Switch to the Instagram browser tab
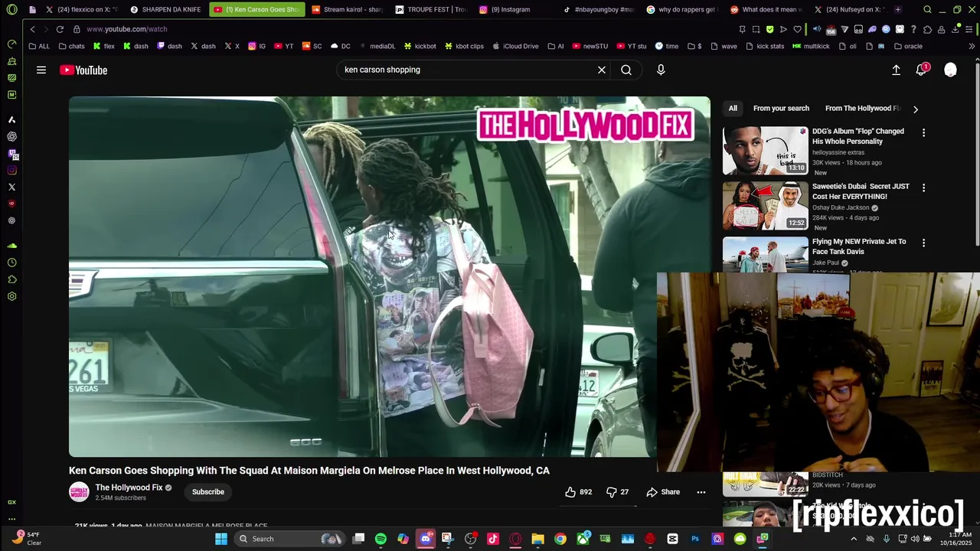This screenshot has height=551, width=980. click(x=514, y=10)
